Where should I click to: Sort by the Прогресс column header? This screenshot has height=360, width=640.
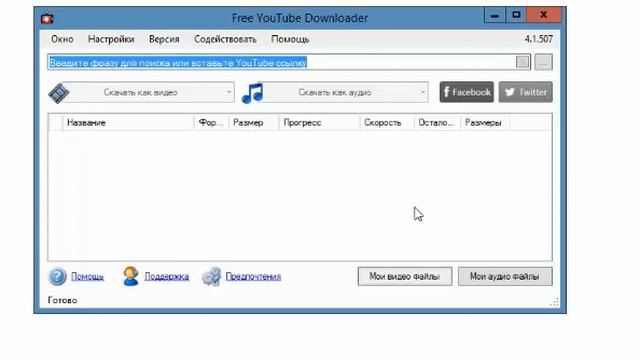tap(319, 122)
